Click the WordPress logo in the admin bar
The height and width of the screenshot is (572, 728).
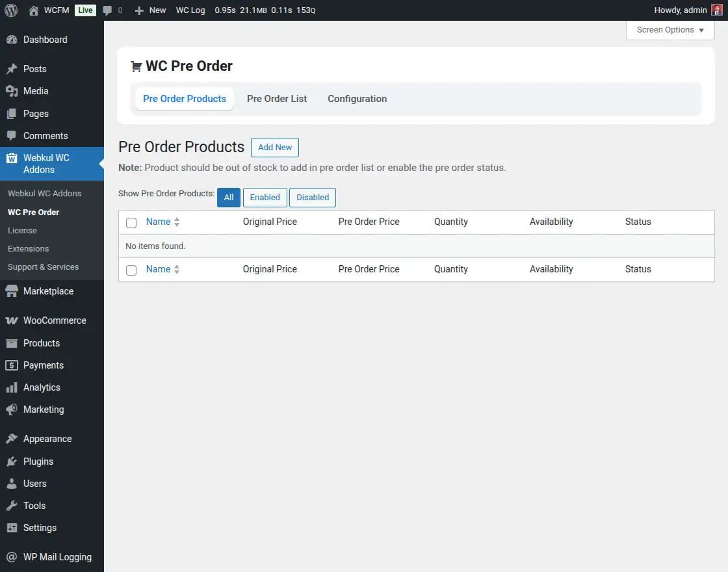click(10, 10)
